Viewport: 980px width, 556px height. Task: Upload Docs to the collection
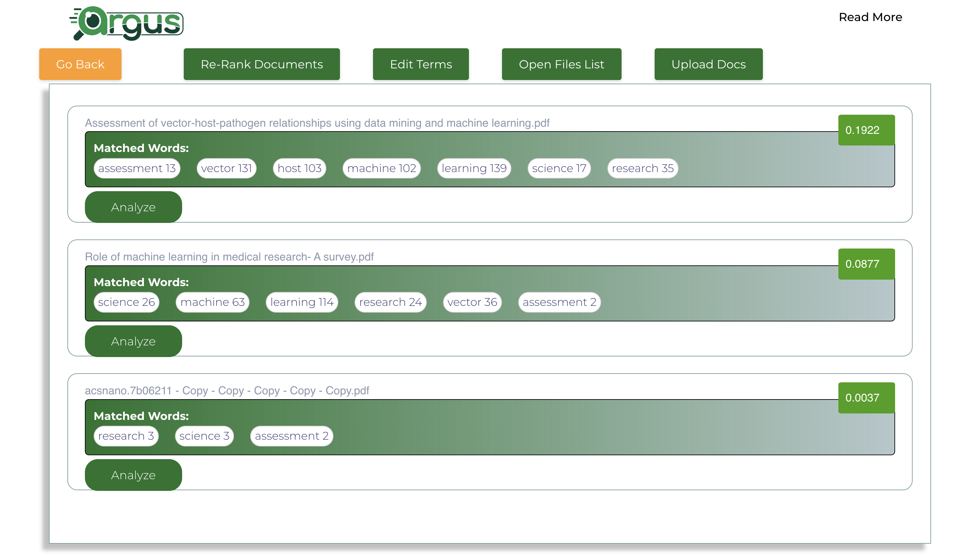[x=708, y=64]
